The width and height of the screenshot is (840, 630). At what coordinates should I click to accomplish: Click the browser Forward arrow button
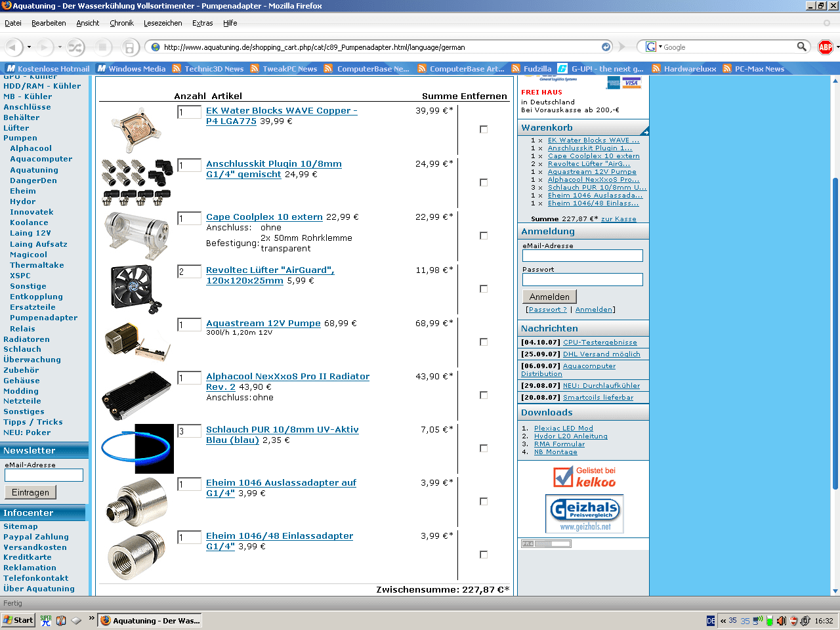click(45, 47)
